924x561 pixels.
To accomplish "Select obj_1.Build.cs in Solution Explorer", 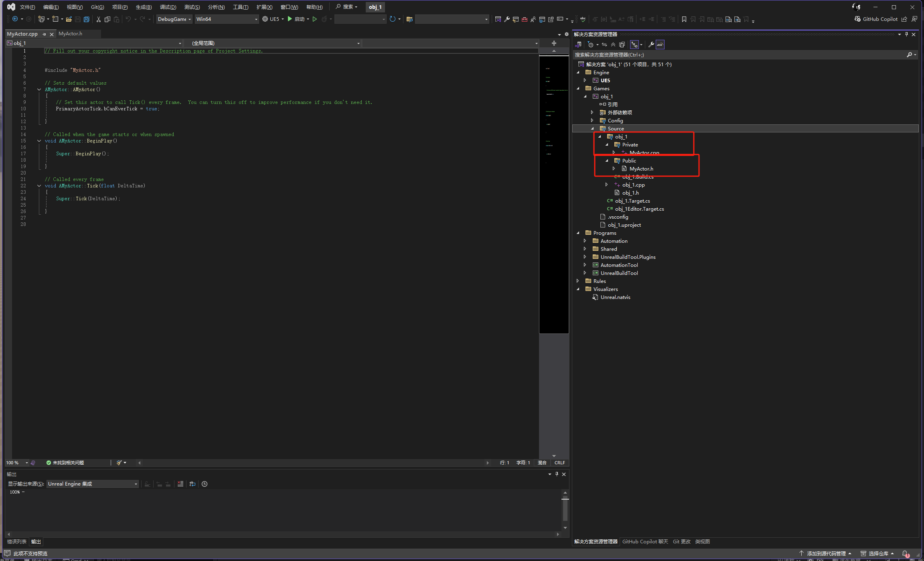I will [638, 177].
